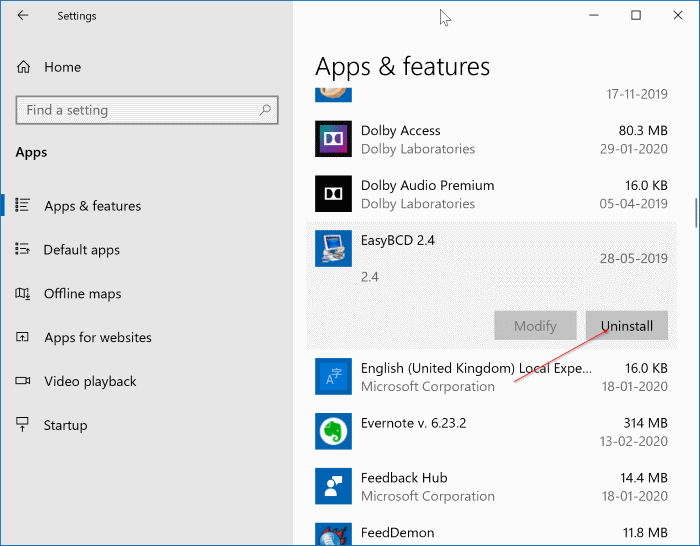
Task: Click the 80.3 MB size value
Action: point(643,130)
